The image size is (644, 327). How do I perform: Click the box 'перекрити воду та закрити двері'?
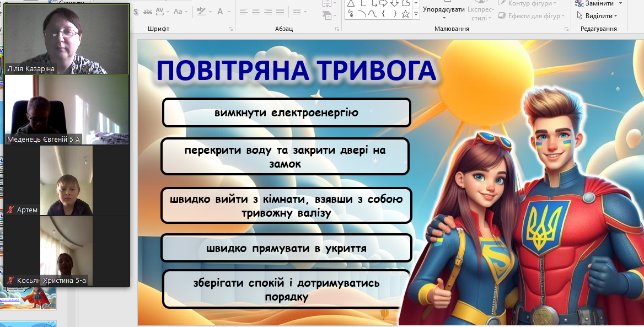tap(285, 157)
